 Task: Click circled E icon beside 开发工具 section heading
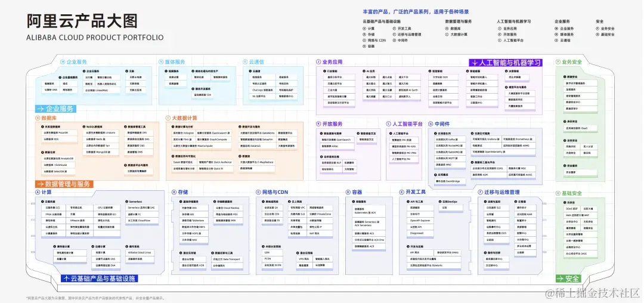[x=402, y=191]
